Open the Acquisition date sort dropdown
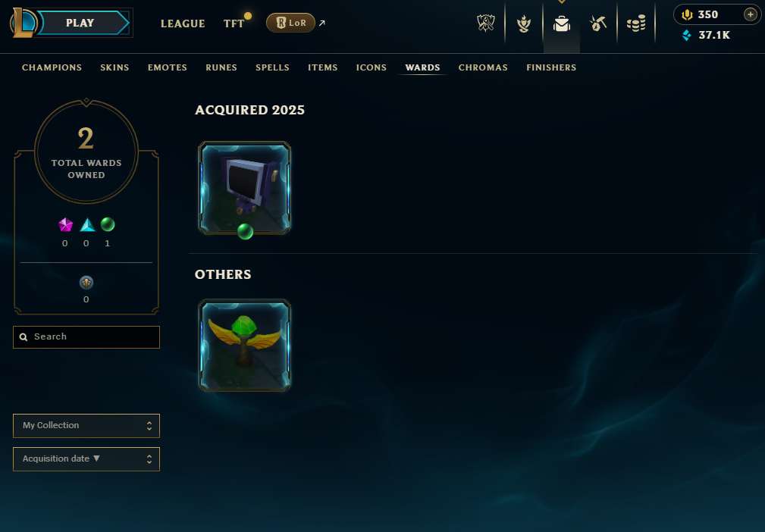 (86, 458)
